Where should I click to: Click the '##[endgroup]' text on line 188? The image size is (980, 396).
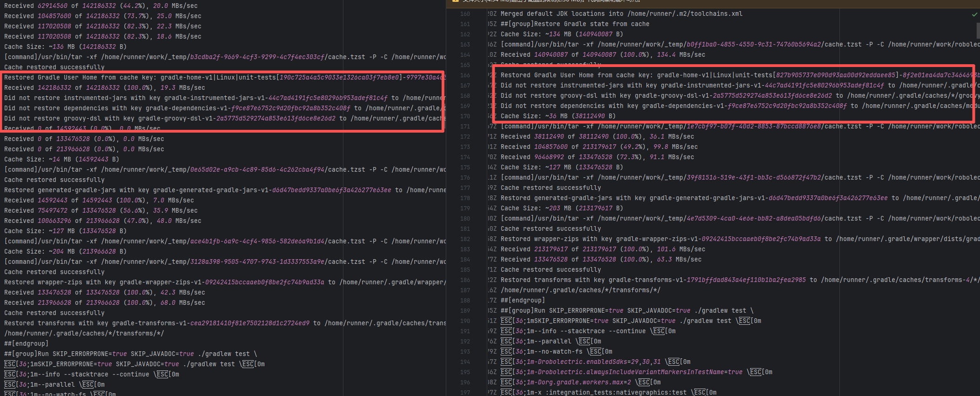(x=523, y=301)
